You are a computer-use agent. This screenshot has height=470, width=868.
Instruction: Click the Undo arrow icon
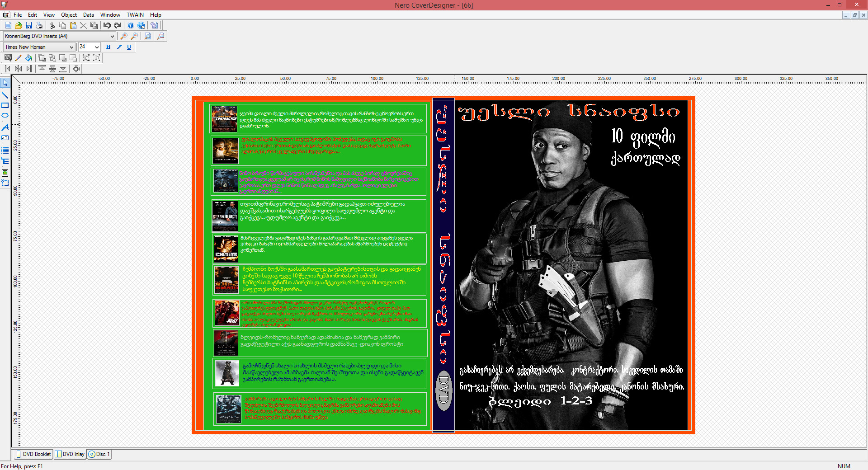(107, 25)
